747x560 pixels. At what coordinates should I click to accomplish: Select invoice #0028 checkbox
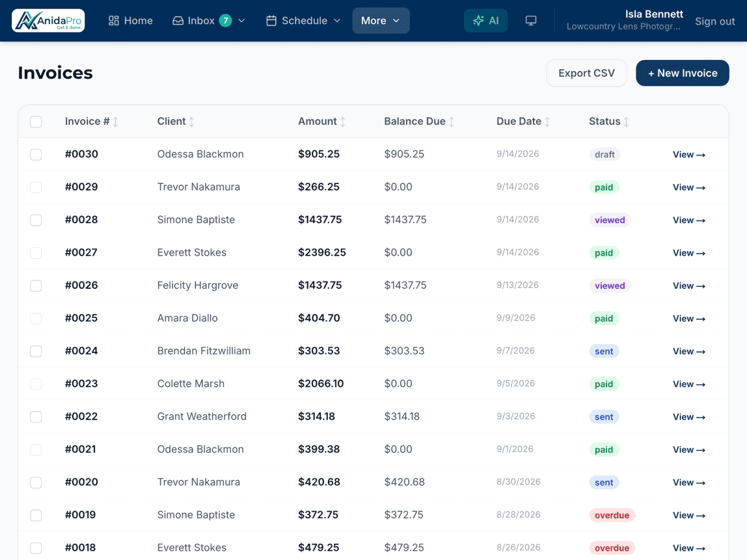(x=36, y=220)
